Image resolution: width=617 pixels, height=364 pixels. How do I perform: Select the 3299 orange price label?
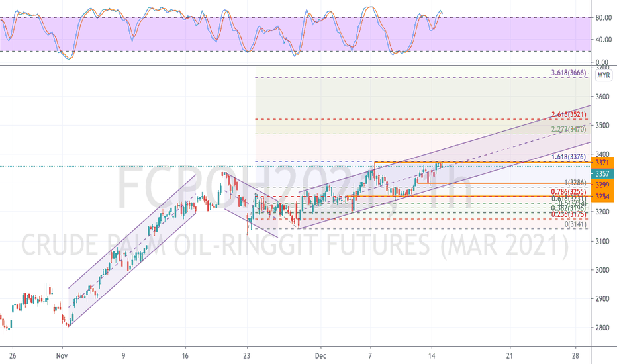click(x=602, y=185)
